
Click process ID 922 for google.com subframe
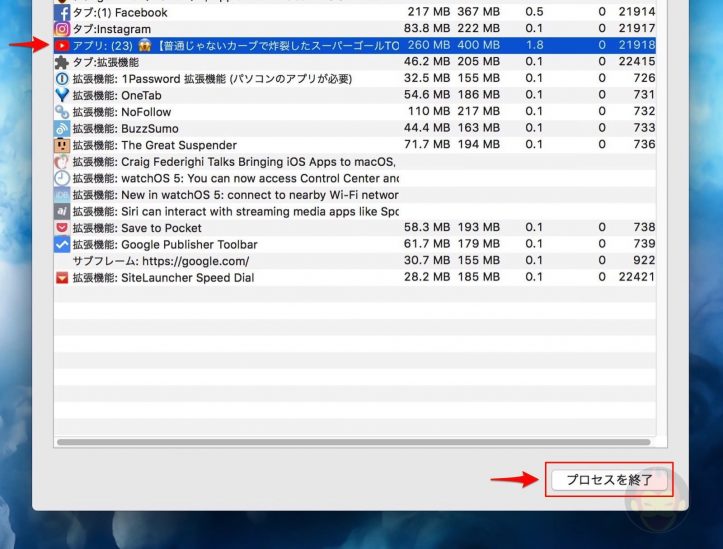[644, 260]
